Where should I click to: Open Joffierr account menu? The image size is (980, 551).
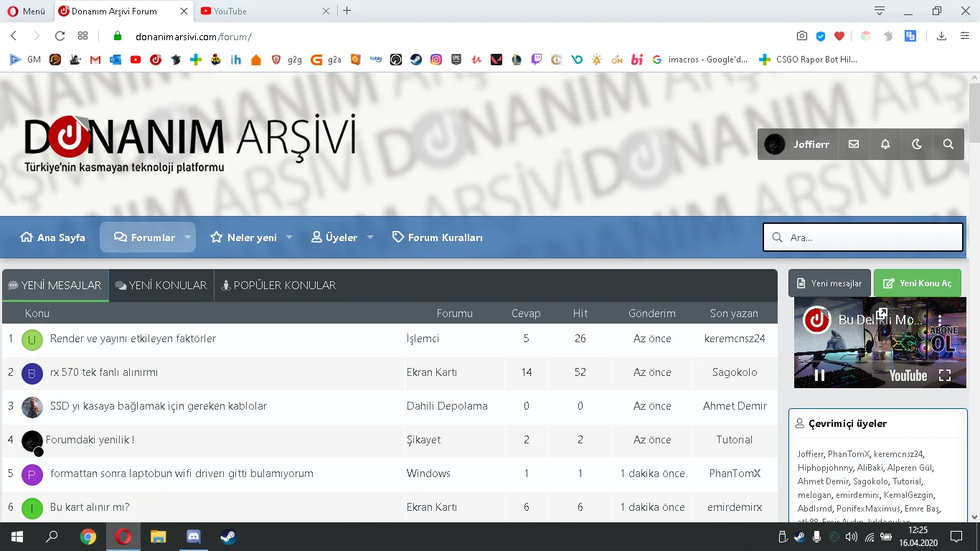(797, 144)
